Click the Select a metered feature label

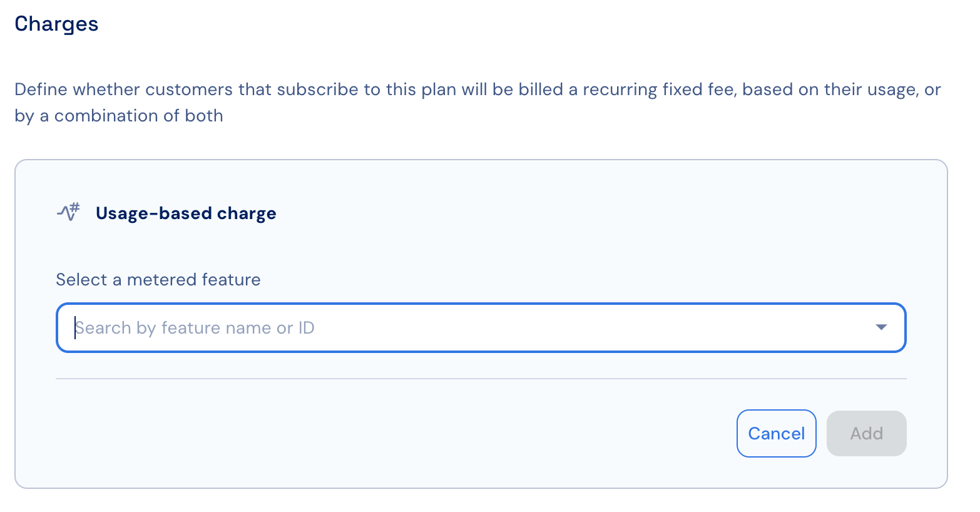pos(158,279)
